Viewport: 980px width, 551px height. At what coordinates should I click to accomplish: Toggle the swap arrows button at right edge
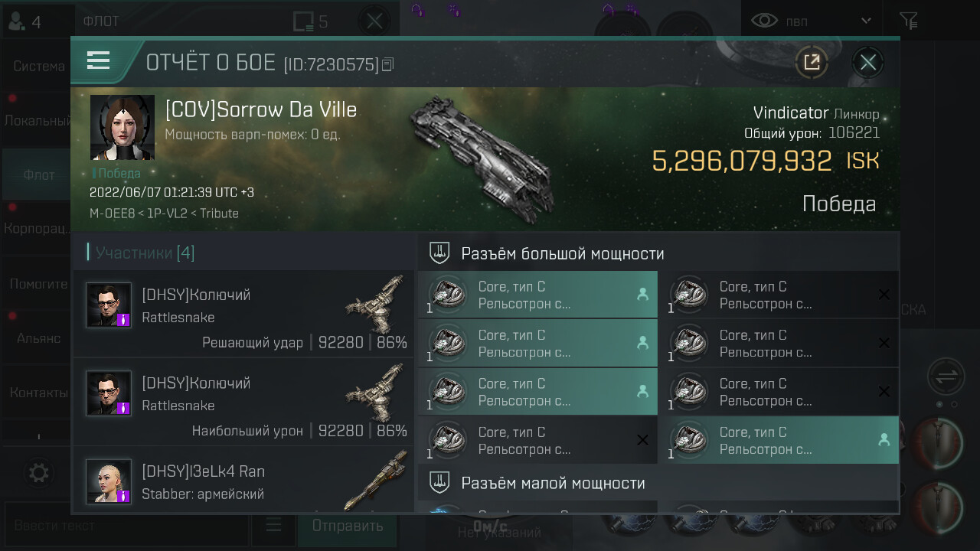946,377
